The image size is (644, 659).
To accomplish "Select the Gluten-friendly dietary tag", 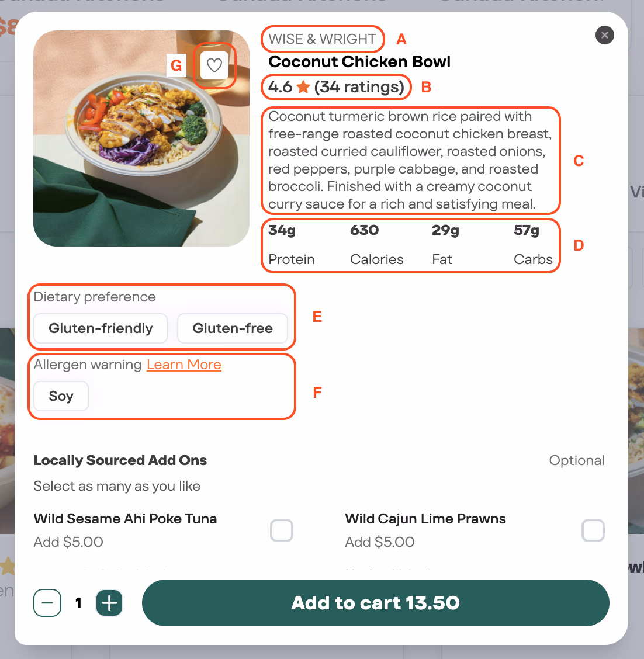I will pyautogui.click(x=101, y=328).
